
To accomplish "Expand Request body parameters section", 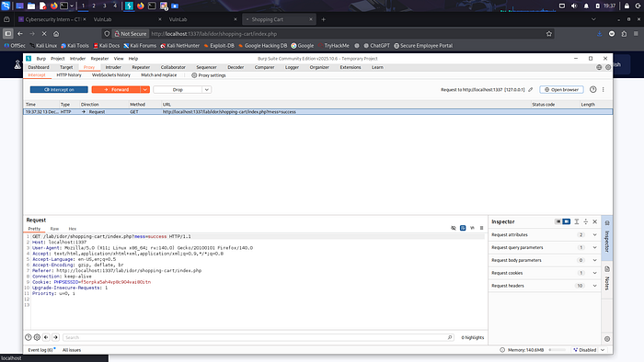I will coord(545,260).
